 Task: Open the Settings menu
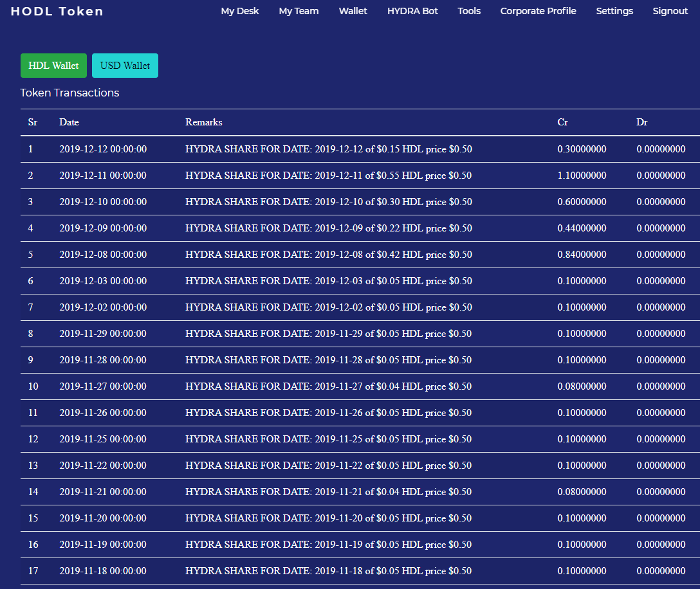click(x=614, y=11)
